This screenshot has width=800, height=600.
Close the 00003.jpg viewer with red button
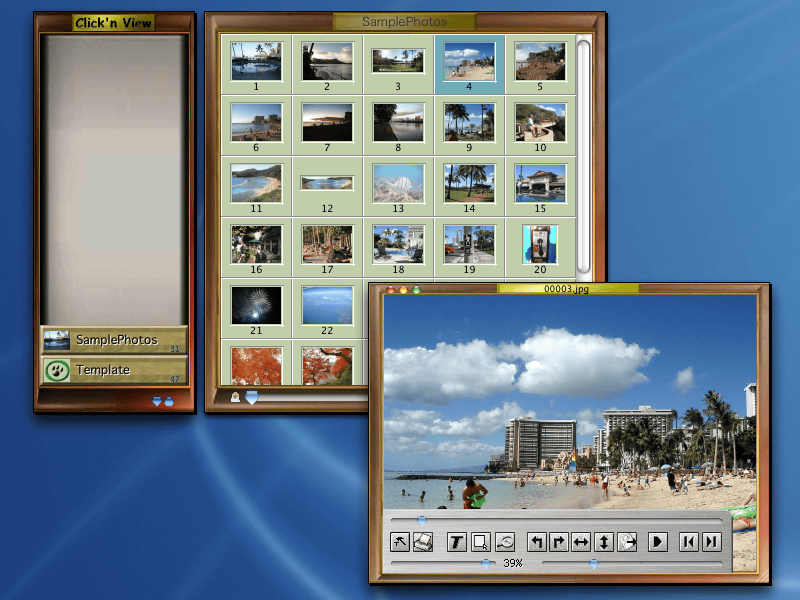click(391, 290)
